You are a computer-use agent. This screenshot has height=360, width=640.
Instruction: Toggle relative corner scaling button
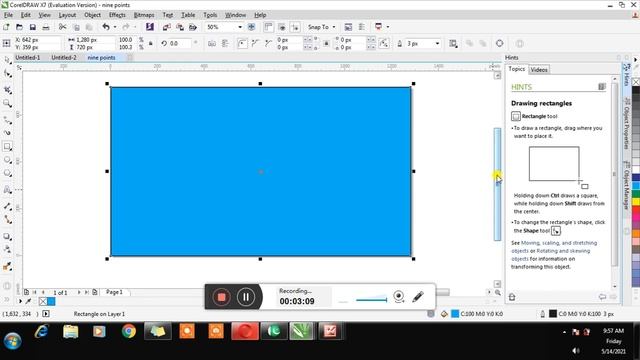pos(384,43)
